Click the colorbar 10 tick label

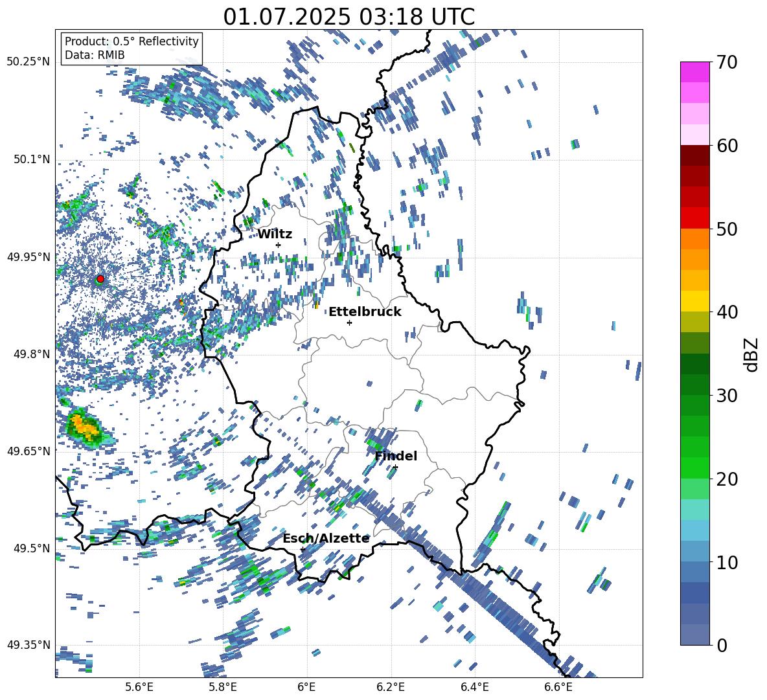tap(727, 562)
